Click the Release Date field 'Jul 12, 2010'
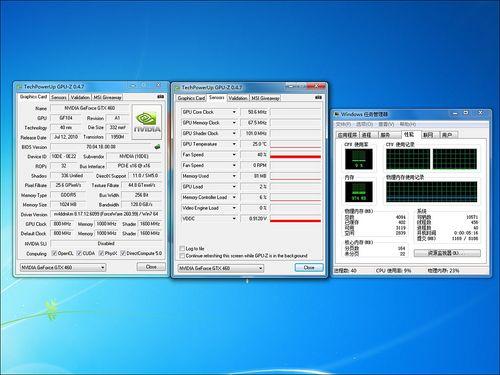Screen dimensions: 500x375 [x=66, y=137]
